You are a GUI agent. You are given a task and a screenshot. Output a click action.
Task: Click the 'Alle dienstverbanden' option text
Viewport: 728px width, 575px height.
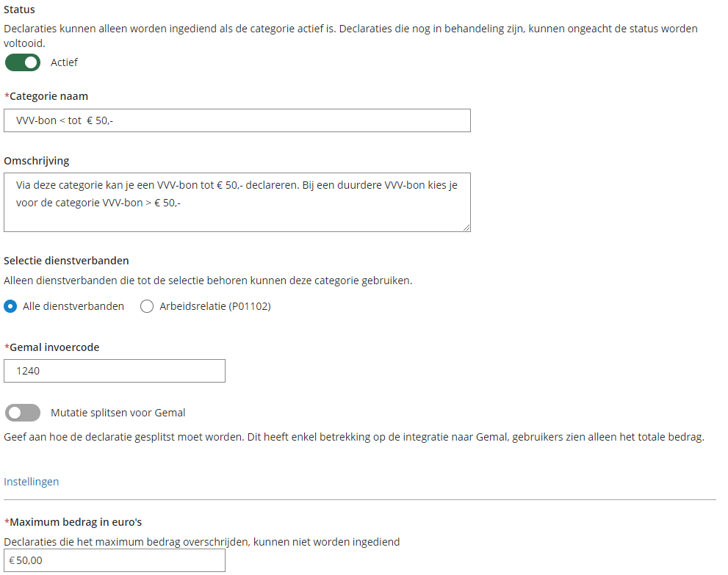pos(73,306)
